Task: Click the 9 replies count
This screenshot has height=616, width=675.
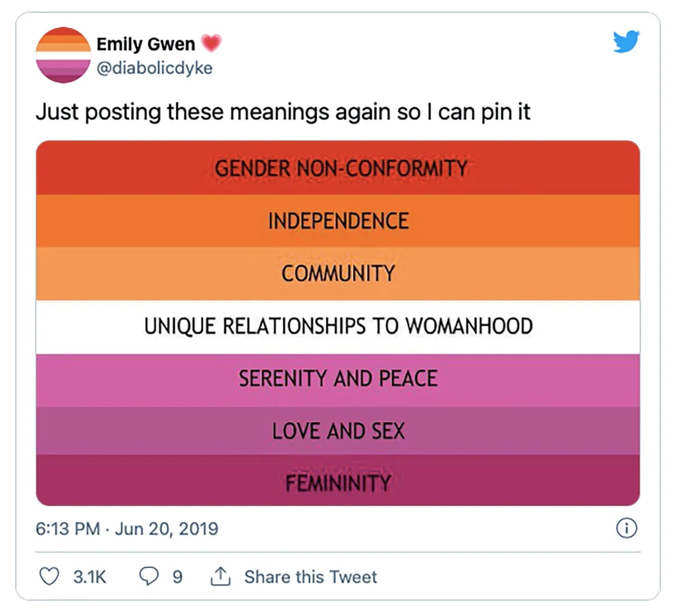Action: click(x=177, y=577)
